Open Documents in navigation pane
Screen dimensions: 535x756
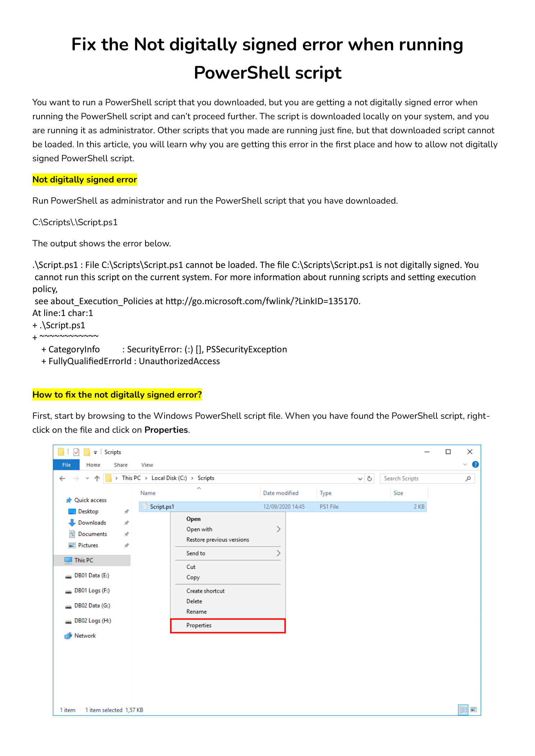(92, 534)
